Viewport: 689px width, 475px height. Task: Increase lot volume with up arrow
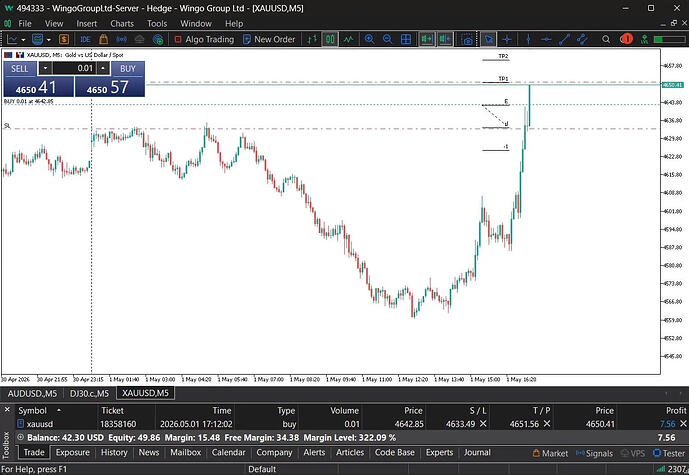(x=103, y=69)
